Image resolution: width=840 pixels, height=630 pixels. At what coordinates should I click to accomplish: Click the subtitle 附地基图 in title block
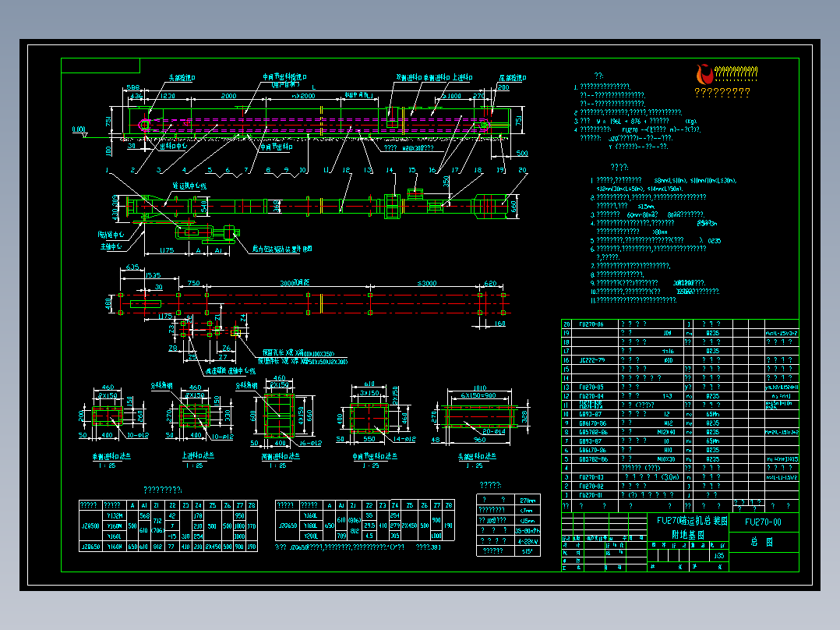pyautogui.click(x=688, y=535)
